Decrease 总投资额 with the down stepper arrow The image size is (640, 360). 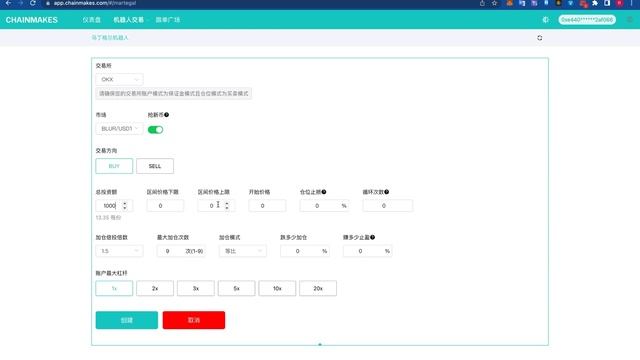coord(125,208)
